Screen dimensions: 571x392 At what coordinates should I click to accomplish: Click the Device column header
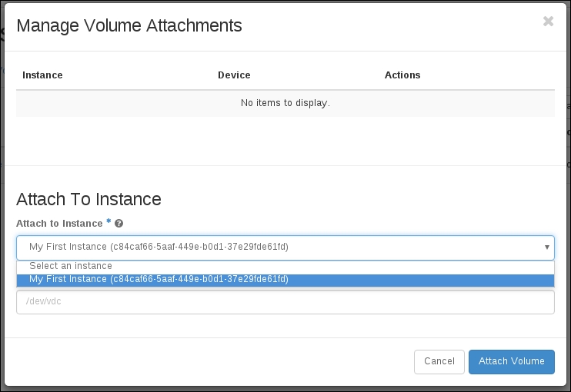pos(234,75)
